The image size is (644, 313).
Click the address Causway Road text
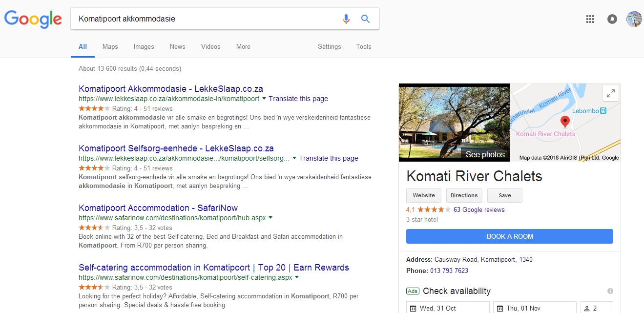(x=483, y=259)
